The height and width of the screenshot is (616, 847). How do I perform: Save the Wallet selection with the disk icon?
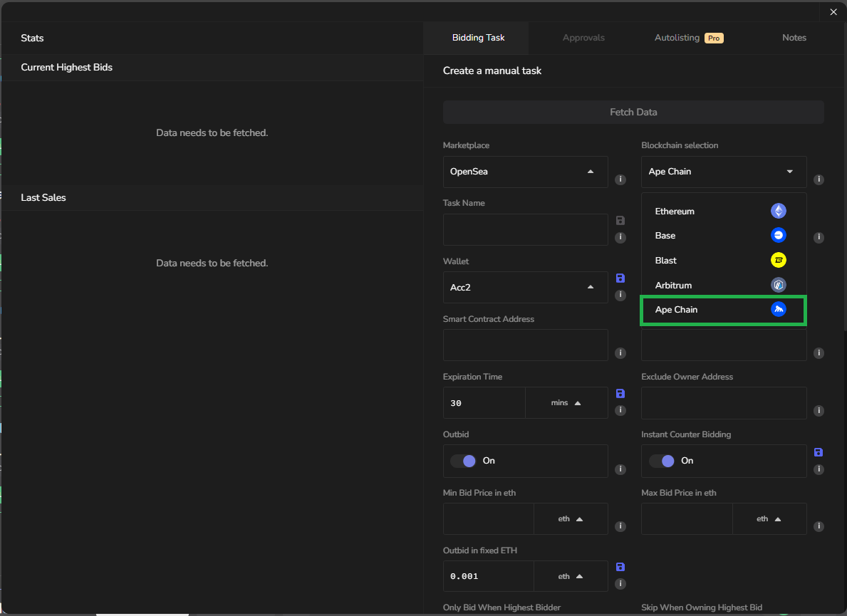pos(620,278)
